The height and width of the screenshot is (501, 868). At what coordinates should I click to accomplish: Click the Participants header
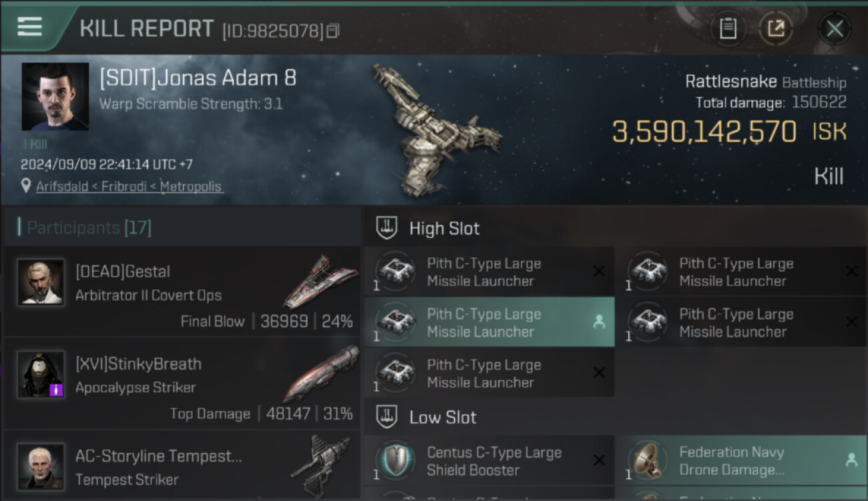coord(89,228)
